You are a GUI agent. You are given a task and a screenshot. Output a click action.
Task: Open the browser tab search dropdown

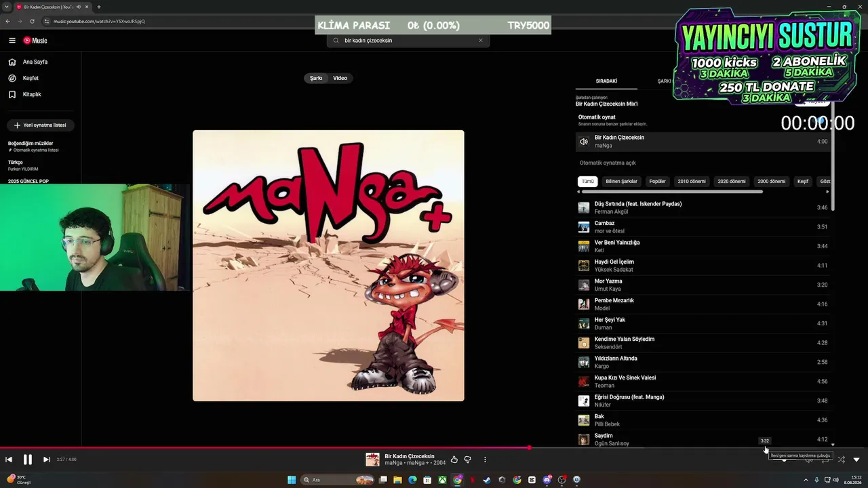(x=6, y=7)
